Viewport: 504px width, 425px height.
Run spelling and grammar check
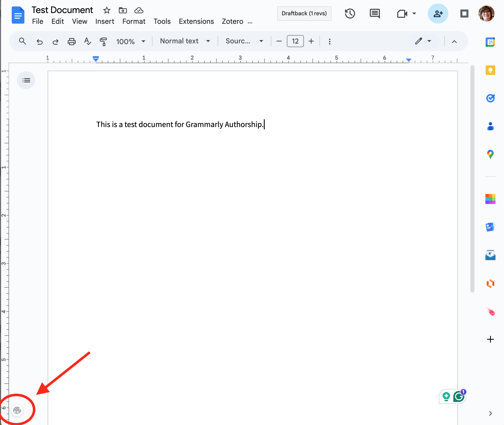pyautogui.click(x=88, y=41)
